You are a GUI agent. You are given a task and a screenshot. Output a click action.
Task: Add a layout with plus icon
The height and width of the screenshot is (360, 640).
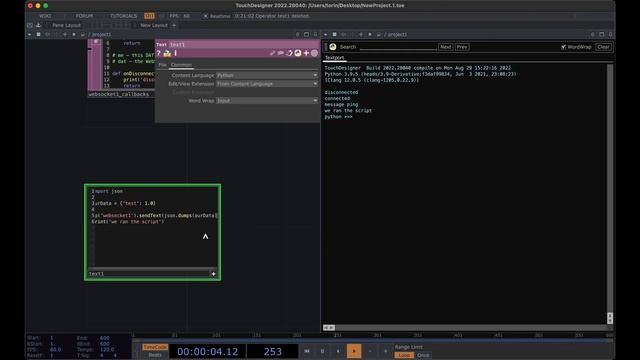[174, 25]
